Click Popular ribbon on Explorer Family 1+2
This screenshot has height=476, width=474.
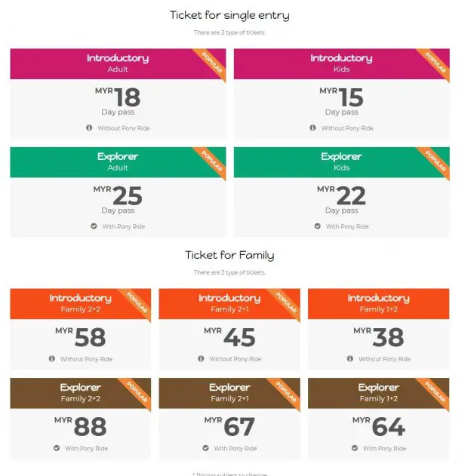pyautogui.click(x=435, y=392)
